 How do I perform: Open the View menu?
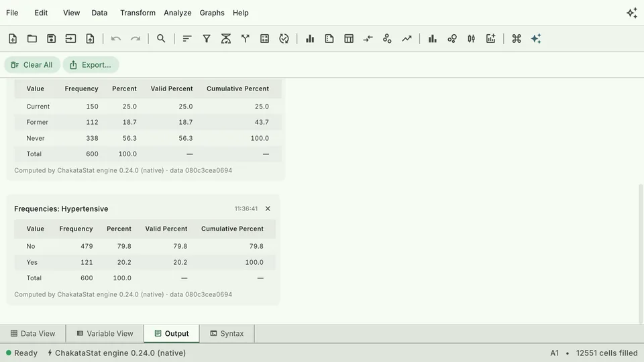click(x=72, y=13)
